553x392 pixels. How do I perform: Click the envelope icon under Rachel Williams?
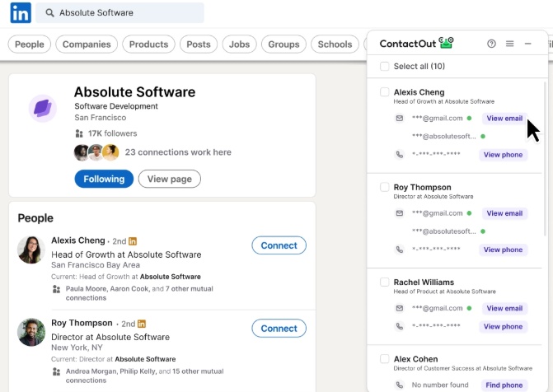tap(399, 309)
